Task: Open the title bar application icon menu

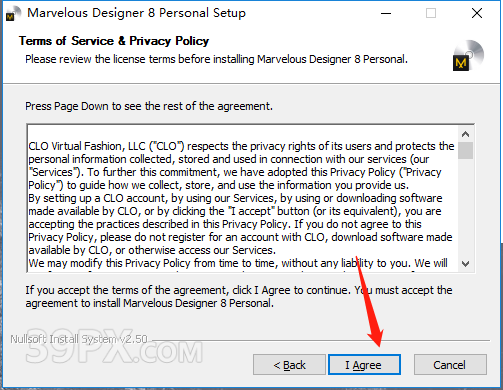Action: click(x=13, y=13)
